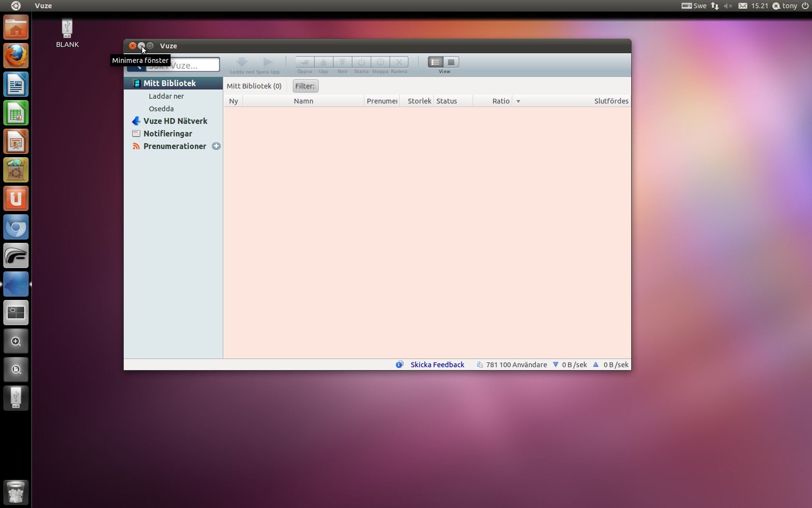This screenshot has width=812, height=508.
Task: Open the BLANK USB drive on the desktop
Action: tap(67, 33)
